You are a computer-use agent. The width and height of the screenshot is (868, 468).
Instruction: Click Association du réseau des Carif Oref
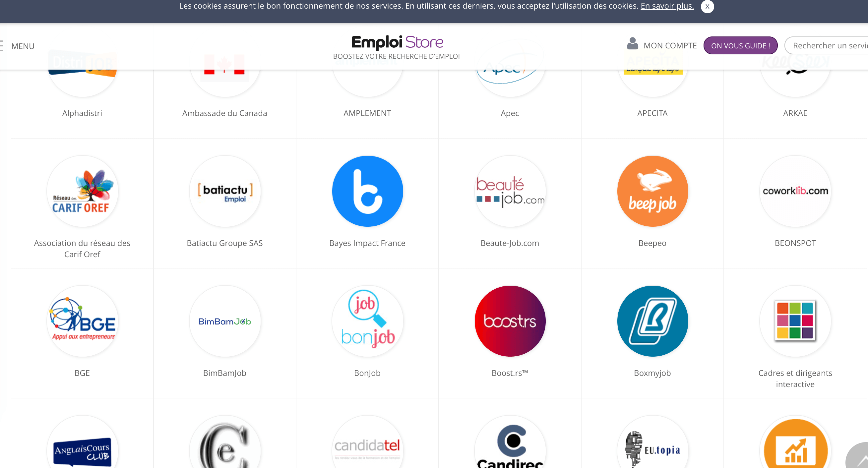coord(82,249)
